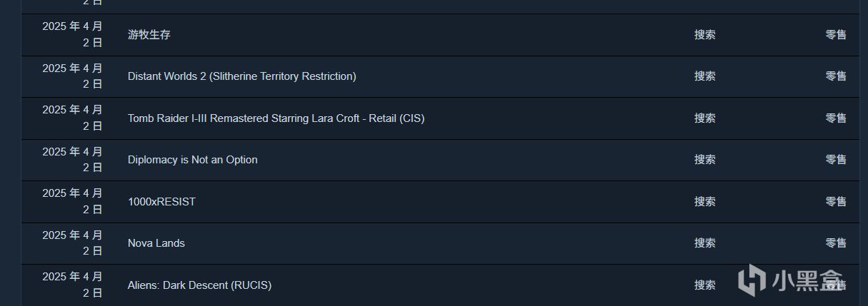Select the 1000xRESIST entry name
Viewport: 868px width, 306px height.
click(161, 202)
